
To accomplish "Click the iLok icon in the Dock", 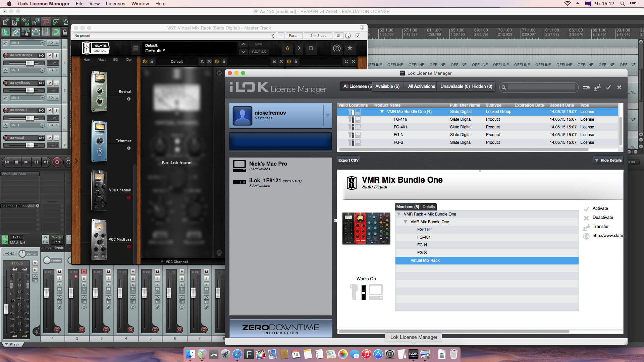I will 413,354.
